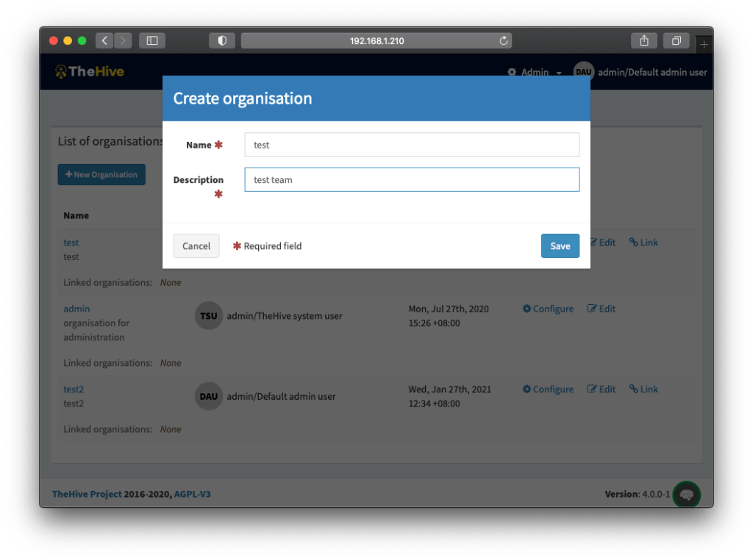
Task: Click the Name input field
Action: coord(411,145)
